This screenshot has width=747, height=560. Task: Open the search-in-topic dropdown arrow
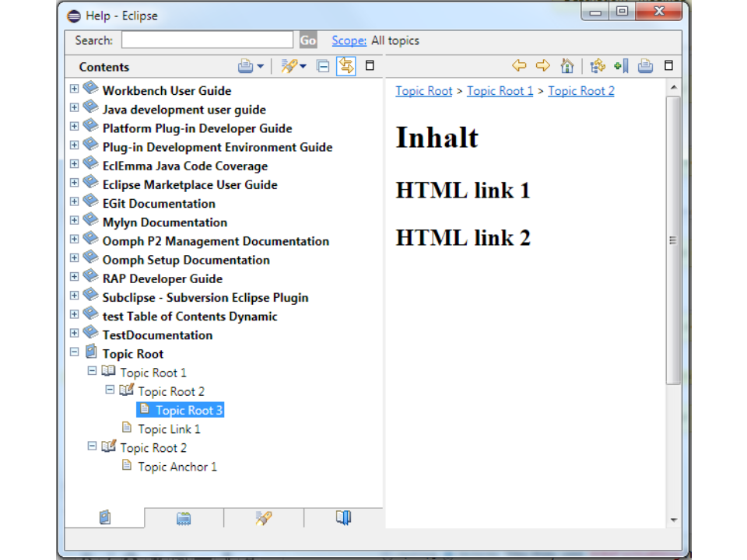(303, 67)
